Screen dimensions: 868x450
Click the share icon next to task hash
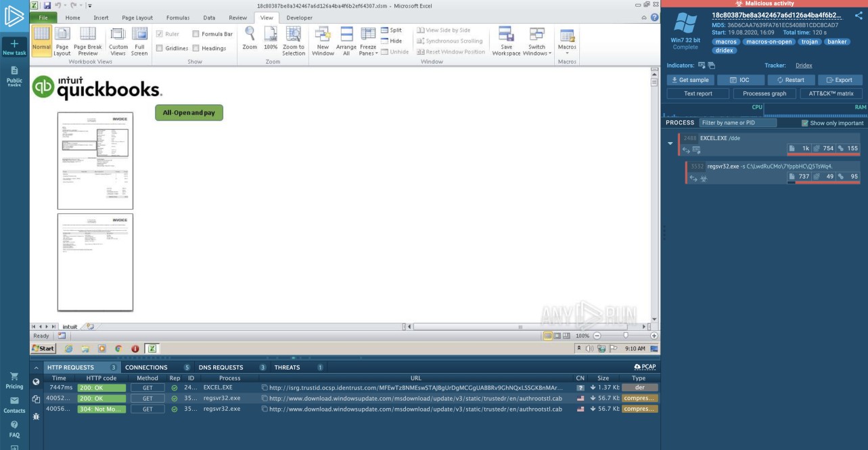coord(858,16)
